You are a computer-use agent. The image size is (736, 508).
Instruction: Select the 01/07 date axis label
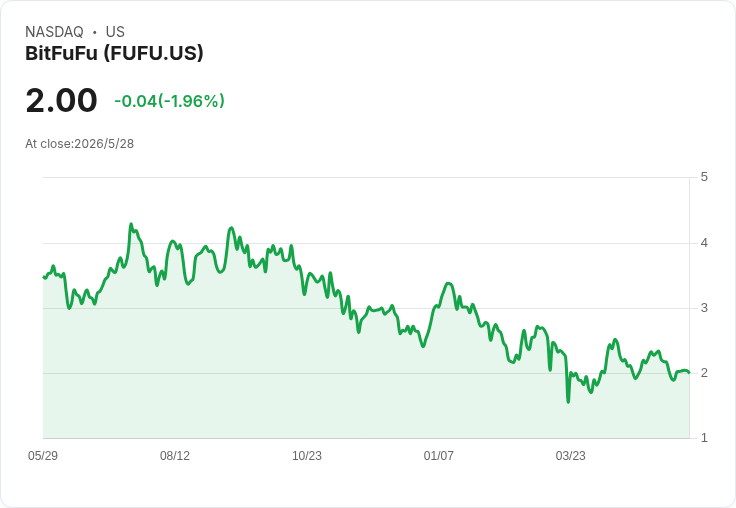pos(438,456)
